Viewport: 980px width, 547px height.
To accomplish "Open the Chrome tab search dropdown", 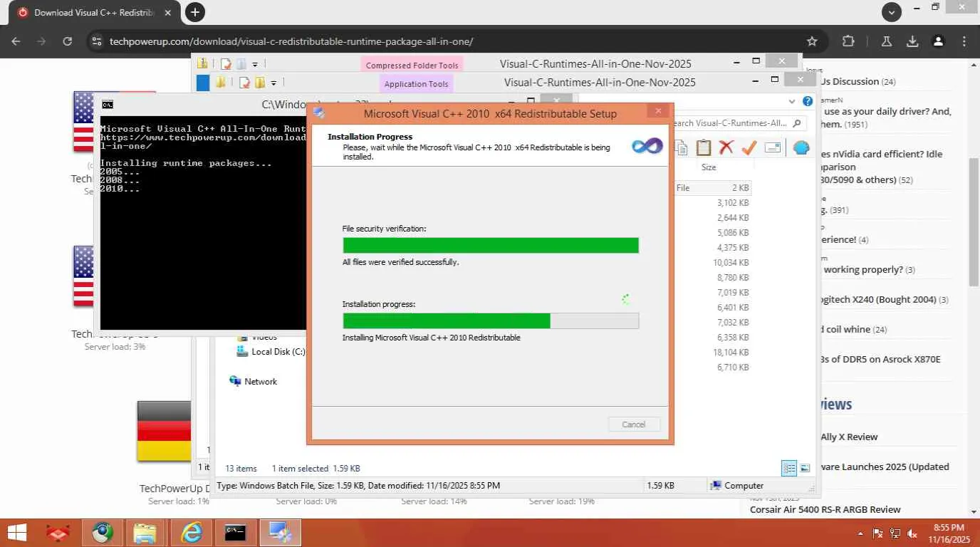I will (x=892, y=11).
